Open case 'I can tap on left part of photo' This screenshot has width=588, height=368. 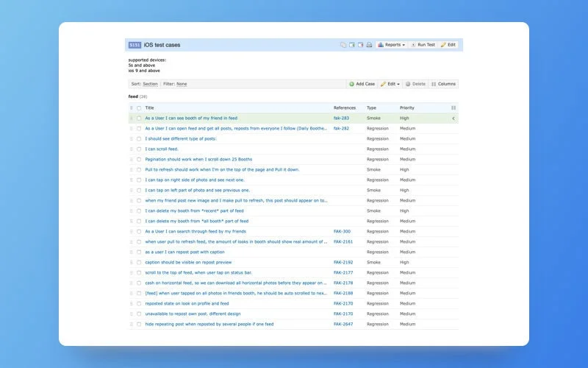pos(198,190)
